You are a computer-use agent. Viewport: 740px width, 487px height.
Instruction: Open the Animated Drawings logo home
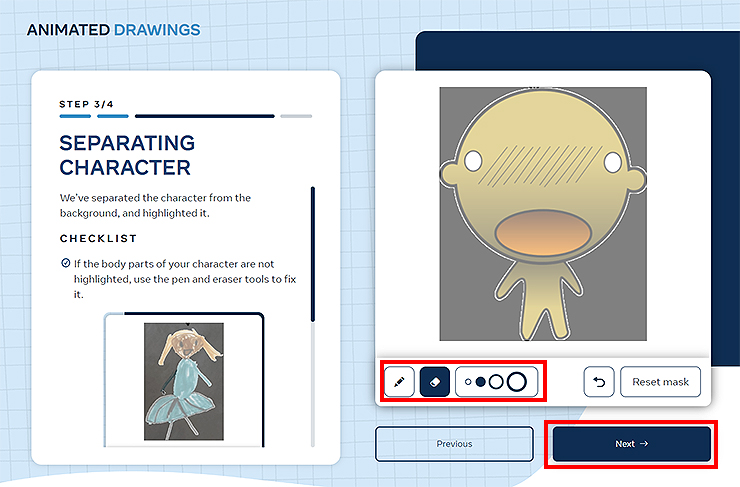point(114,30)
